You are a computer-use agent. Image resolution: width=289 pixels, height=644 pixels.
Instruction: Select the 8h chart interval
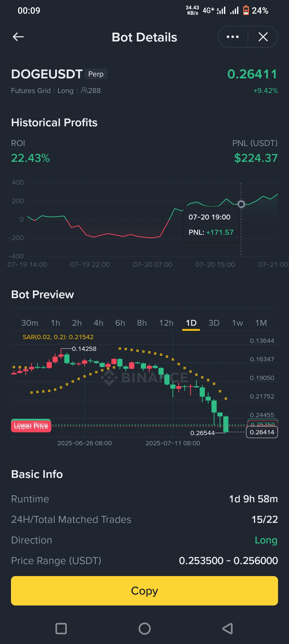tap(142, 323)
